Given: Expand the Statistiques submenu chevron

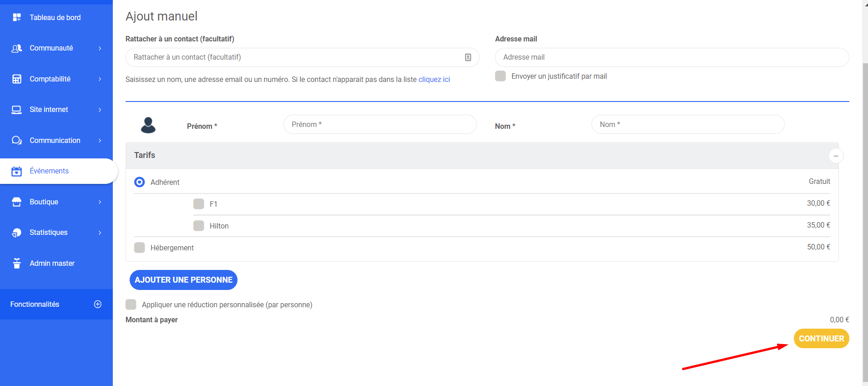Looking at the screenshot, I should [x=100, y=233].
